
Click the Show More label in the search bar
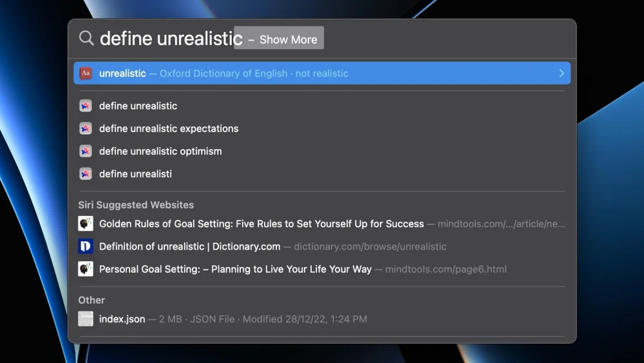[x=288, y=39]
